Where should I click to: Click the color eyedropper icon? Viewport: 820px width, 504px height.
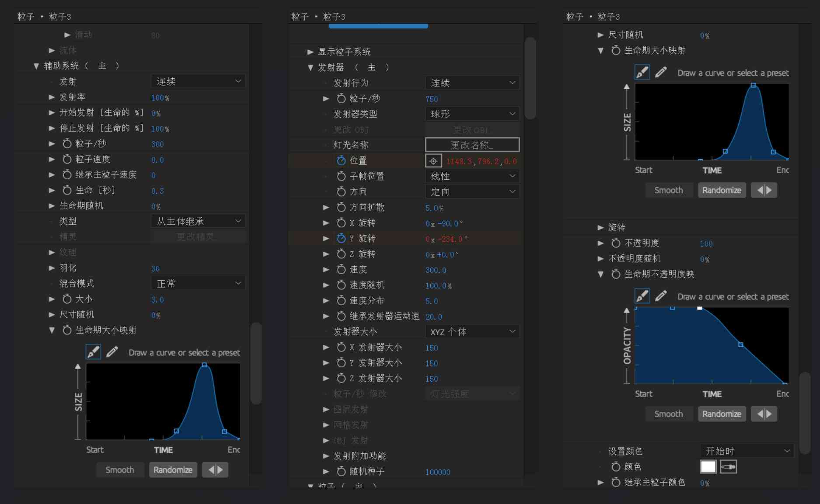point(728,467)
